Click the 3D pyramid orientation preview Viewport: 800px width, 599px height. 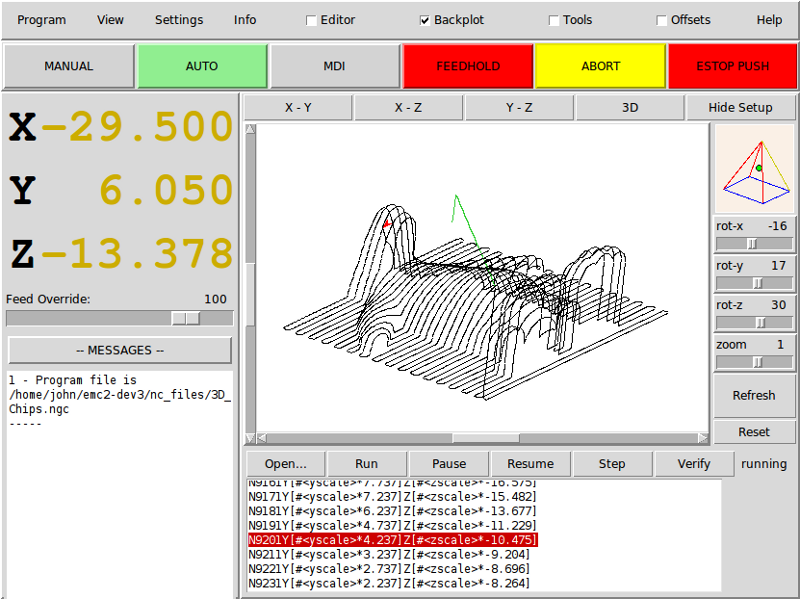[x=755, y=168]
